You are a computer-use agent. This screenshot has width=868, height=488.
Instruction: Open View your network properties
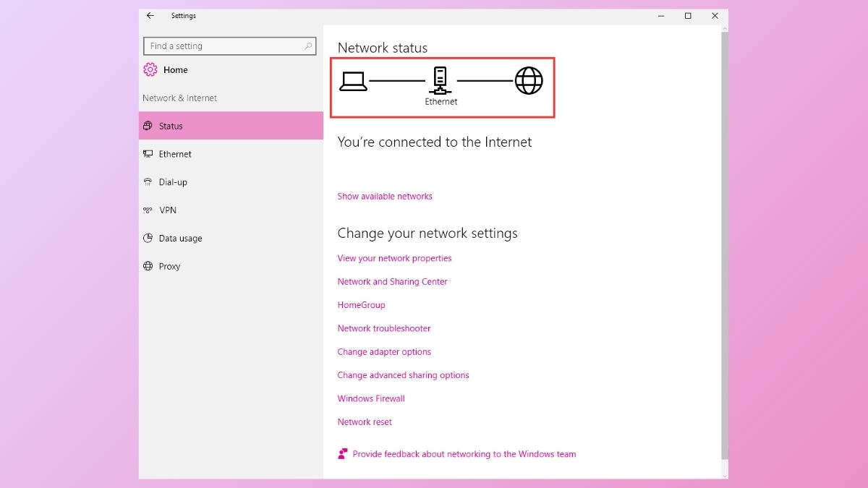(394, 258)
